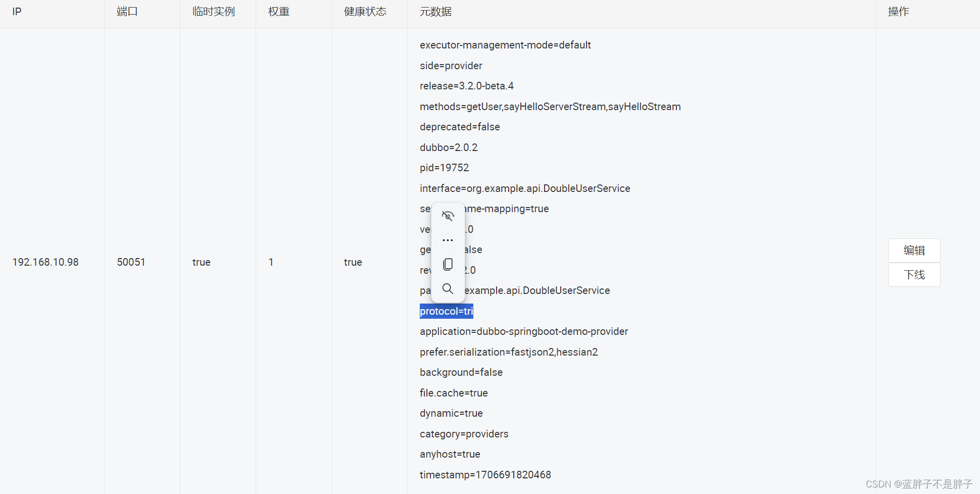Click prefer.serialization=fastjson2,hessian2 line

pyautogui.click(x=509, y=352)
